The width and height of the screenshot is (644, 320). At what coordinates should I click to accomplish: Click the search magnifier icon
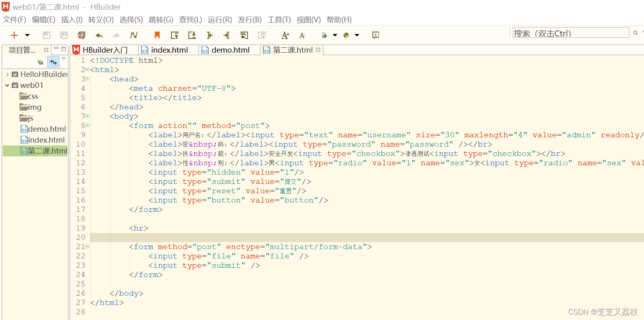click(635, 33)
